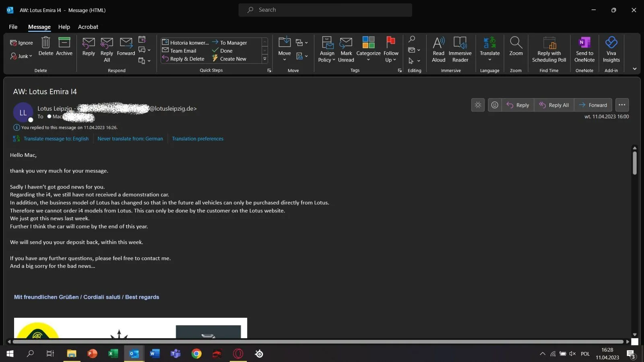
Task: Archive this email message
Action: [x=64, y=46]
